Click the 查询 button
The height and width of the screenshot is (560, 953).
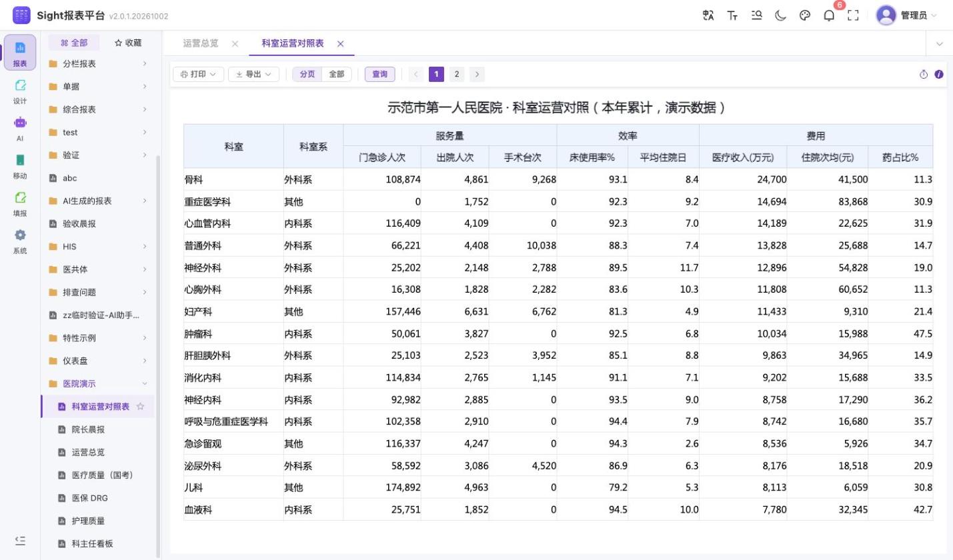click(379, 74)
